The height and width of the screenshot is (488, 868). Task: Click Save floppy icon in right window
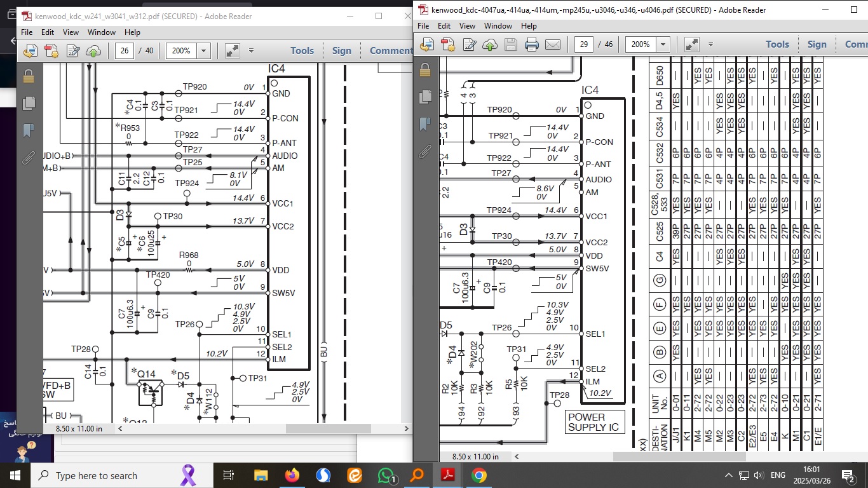510,44
